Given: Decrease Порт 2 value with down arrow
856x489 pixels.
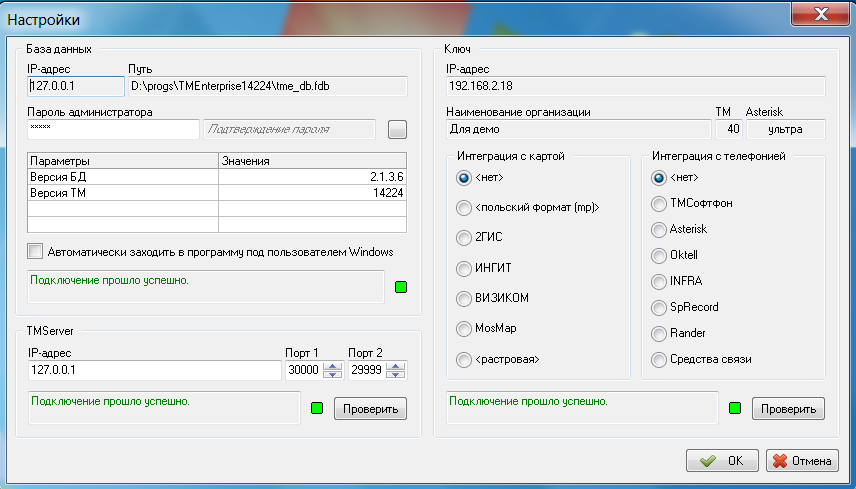Looking at the screenshot, I should tap(396, 375).
